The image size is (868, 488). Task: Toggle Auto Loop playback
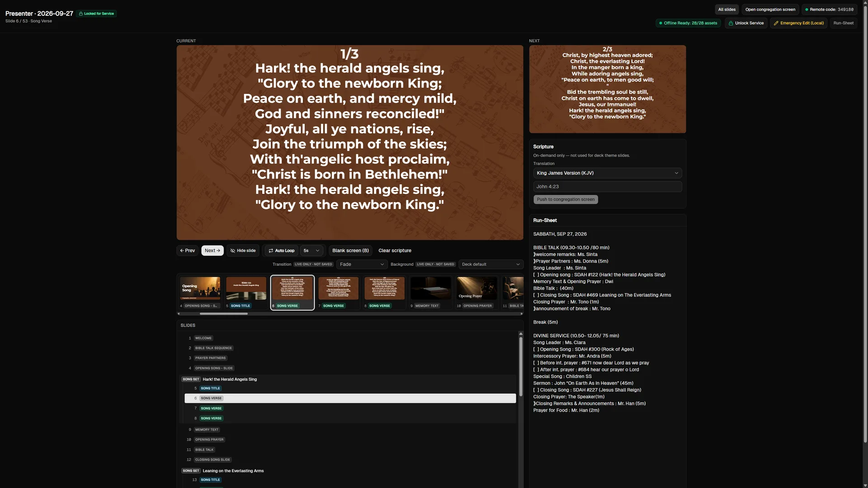(281, 250)
